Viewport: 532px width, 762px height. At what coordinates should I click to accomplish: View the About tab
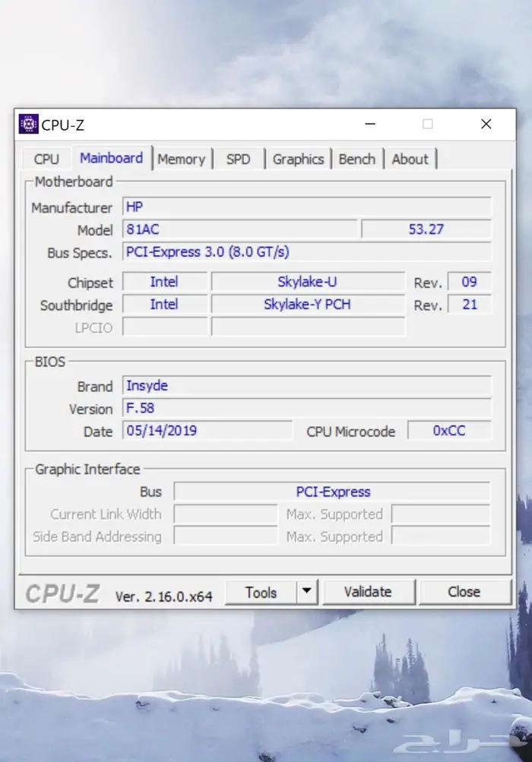click(x=410, y=159)
